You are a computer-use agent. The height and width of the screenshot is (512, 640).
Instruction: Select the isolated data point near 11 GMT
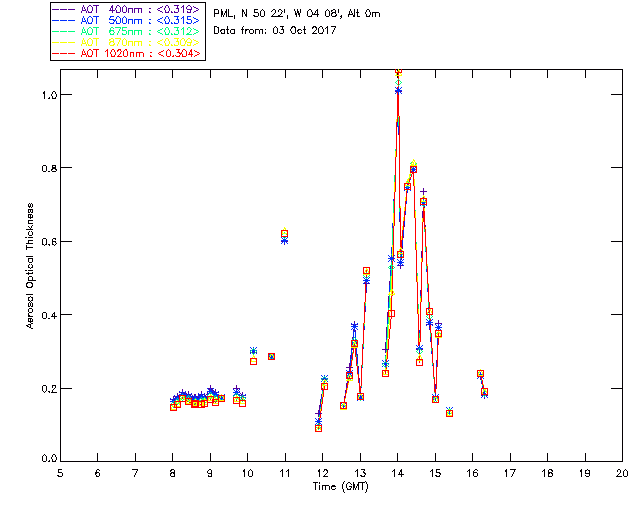pyautogui.click(x=284, y=234)
